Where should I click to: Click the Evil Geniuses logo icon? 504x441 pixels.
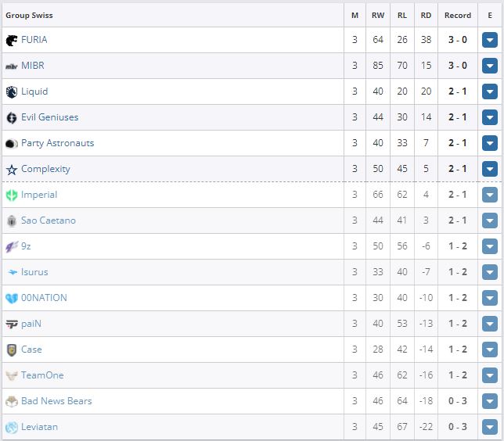tap(12, 117)
